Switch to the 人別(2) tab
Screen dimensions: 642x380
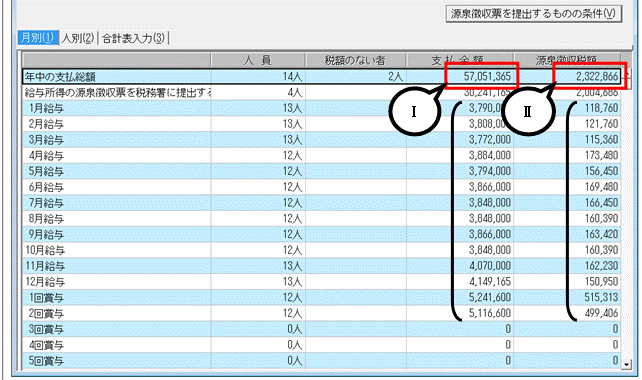[78, 38]
